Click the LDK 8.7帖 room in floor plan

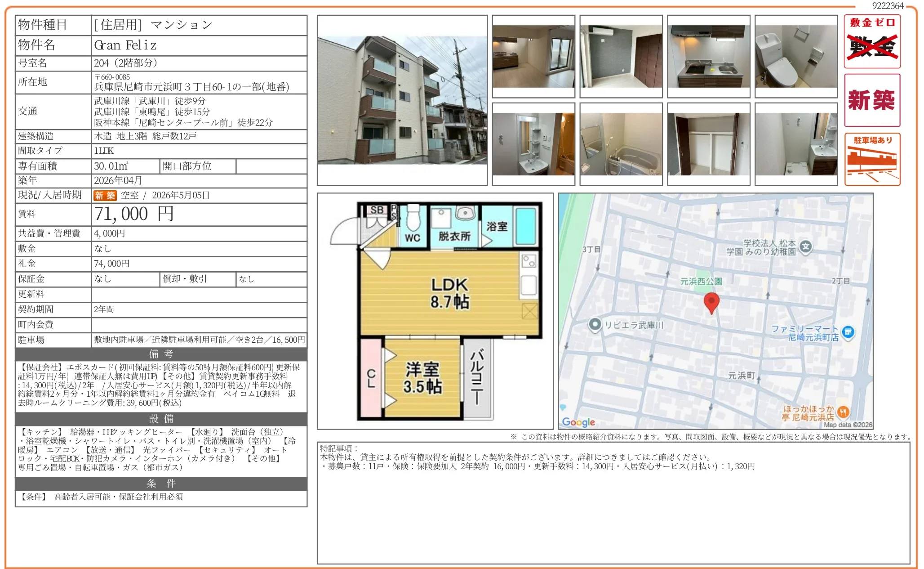click(x=449, y=293)
